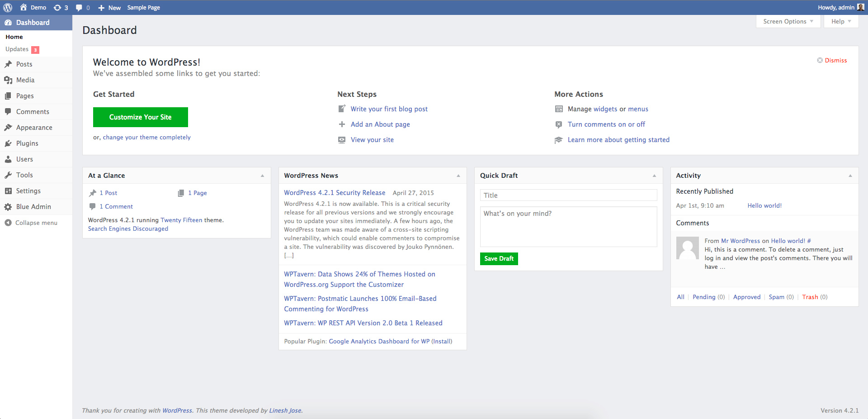Expand the Screen Options dropdown
The image size is (868, 419).
(x=788, y=21)
